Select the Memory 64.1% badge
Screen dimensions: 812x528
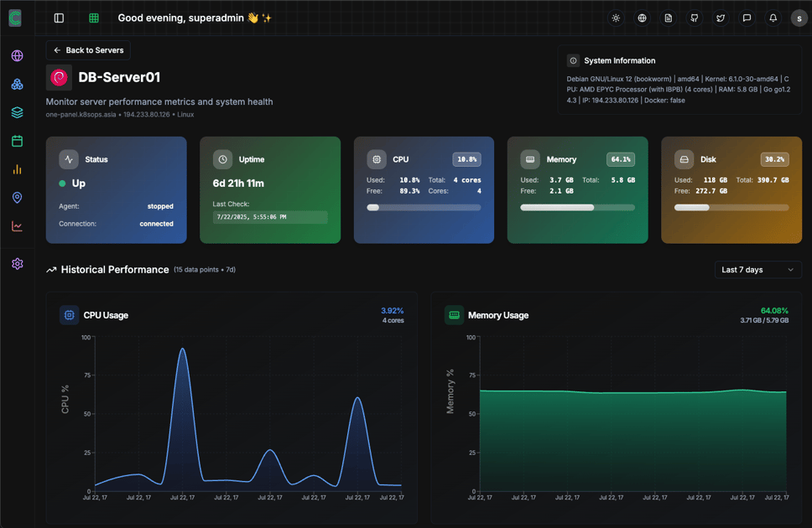pyautogui.click(x=621, y=159)
